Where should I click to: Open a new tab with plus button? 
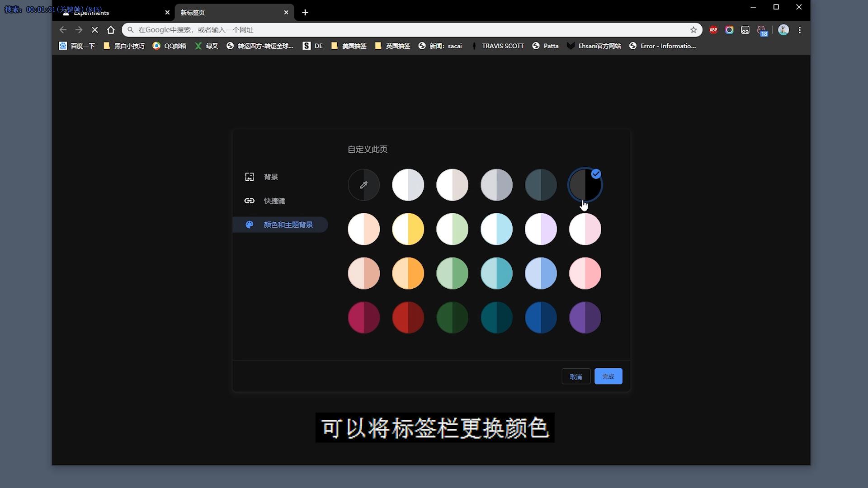(x=305, y=13)
